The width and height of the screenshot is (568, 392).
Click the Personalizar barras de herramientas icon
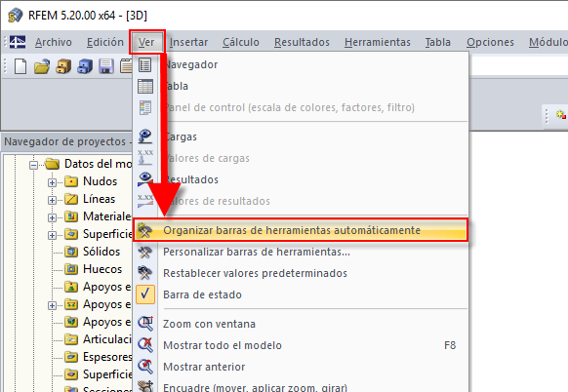(x=145, y=252)
